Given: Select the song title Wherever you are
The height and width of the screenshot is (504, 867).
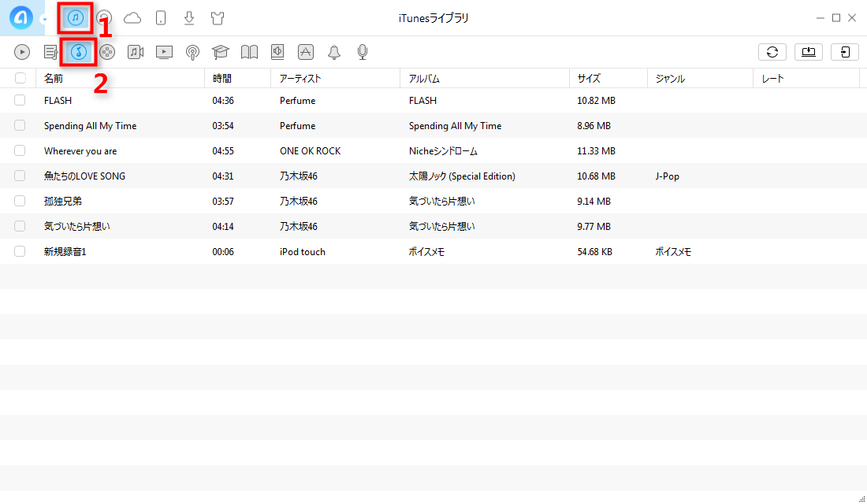Looking at the screenshot, I should tap(80, 151).
